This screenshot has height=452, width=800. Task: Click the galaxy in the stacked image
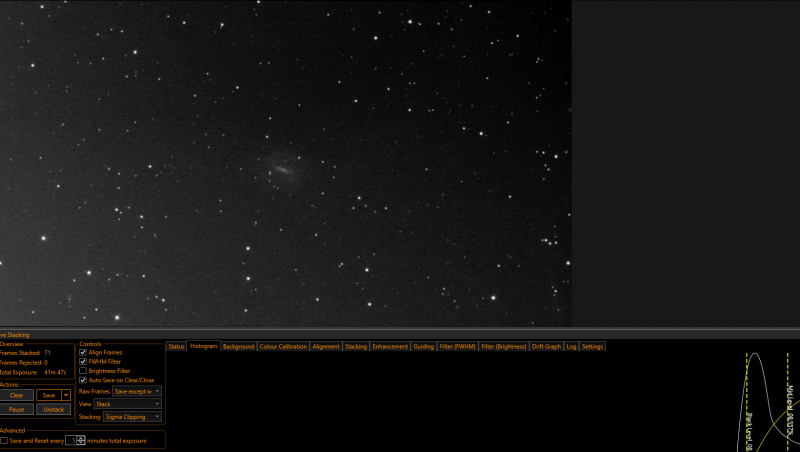283,170
